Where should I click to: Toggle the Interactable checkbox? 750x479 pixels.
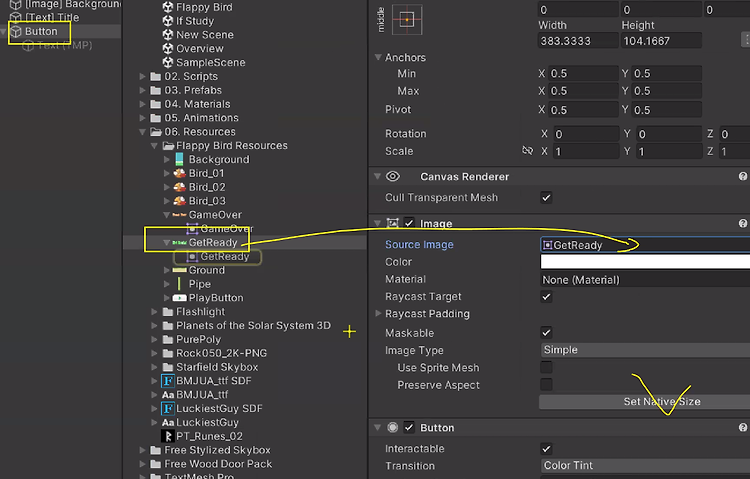coord(546,449)
